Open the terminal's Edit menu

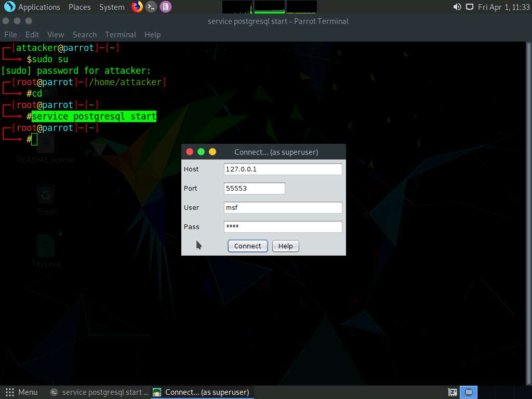(x=32, y=34)
